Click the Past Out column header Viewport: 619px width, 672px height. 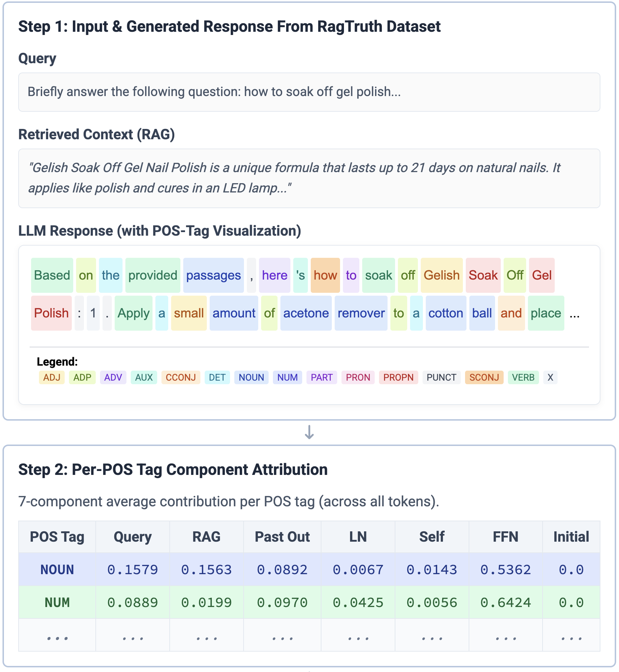click(x=282, y=537)
